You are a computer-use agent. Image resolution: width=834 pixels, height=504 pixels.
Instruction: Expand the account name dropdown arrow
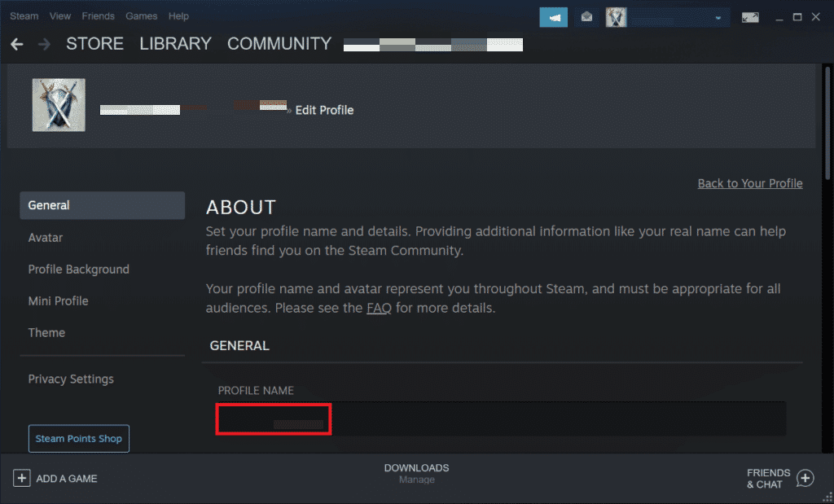click(718, 18)
